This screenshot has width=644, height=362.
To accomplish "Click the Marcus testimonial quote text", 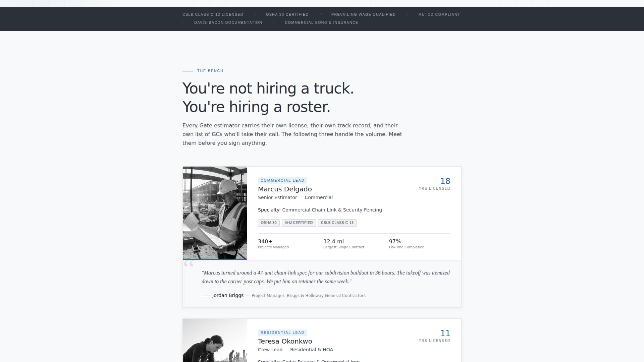I will point(326,277).
